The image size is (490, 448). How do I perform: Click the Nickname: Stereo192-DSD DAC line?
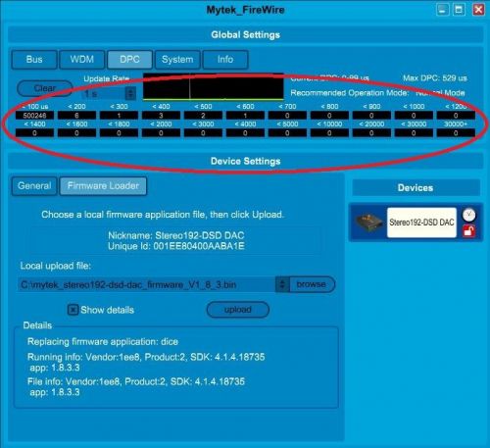(x=176, y=235)
